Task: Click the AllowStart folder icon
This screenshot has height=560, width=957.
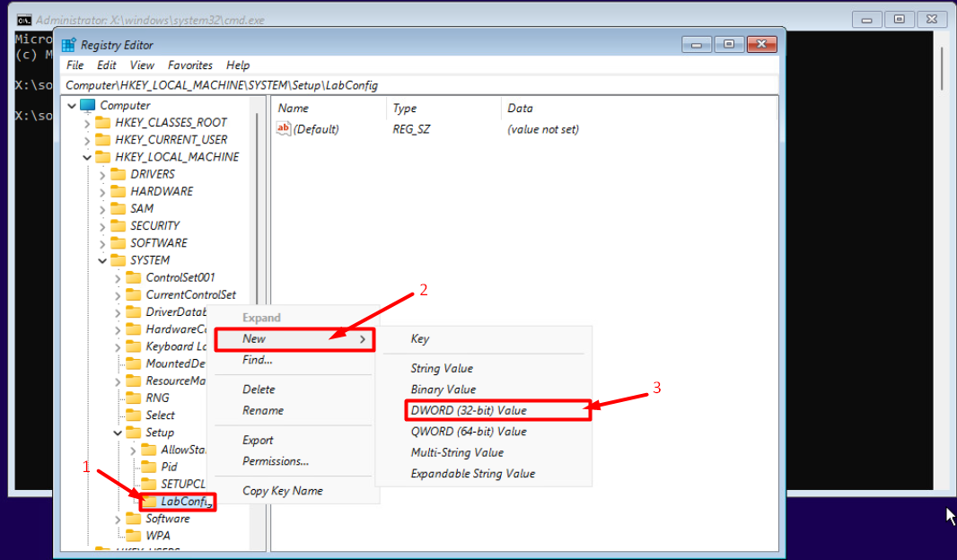Action: tap(149, 450)
